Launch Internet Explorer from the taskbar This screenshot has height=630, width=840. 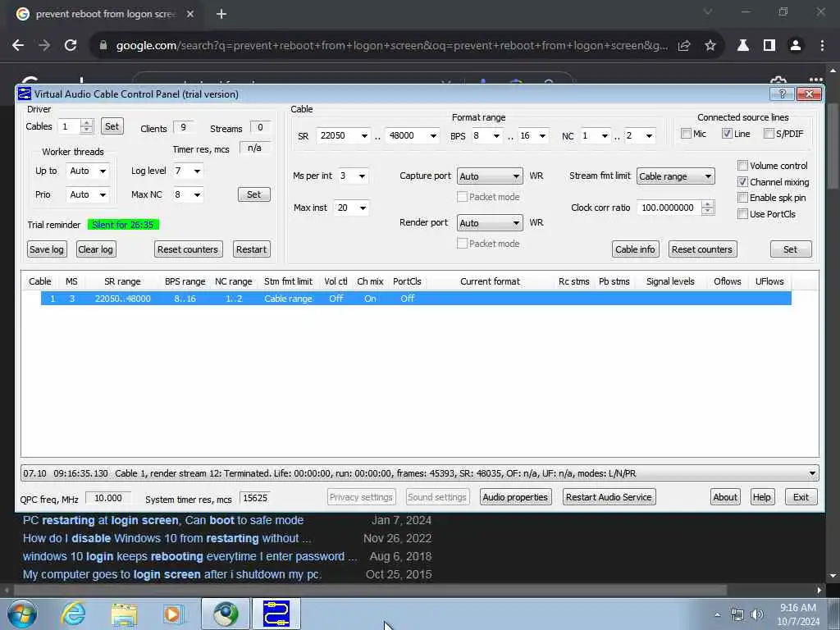[73, 614]
